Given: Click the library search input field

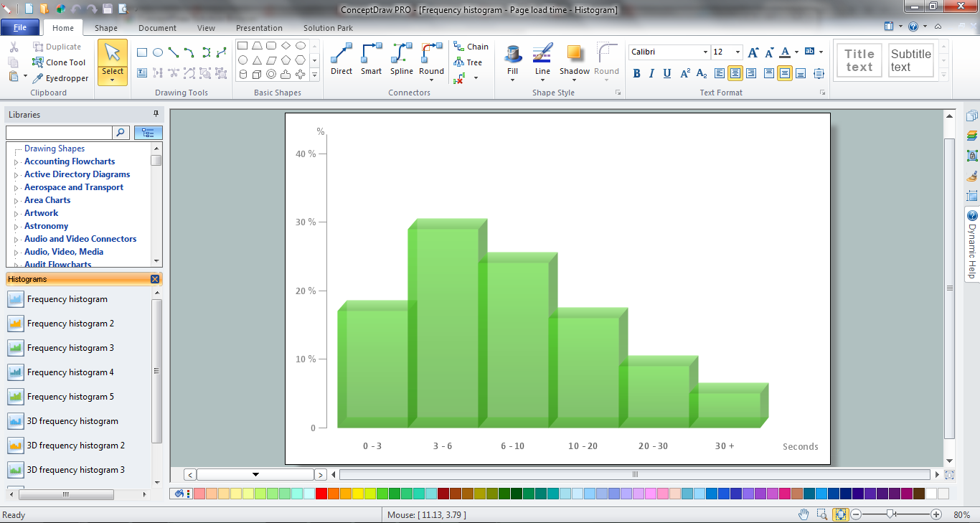Looking at the screenshot, I should (x=59, y=133).
